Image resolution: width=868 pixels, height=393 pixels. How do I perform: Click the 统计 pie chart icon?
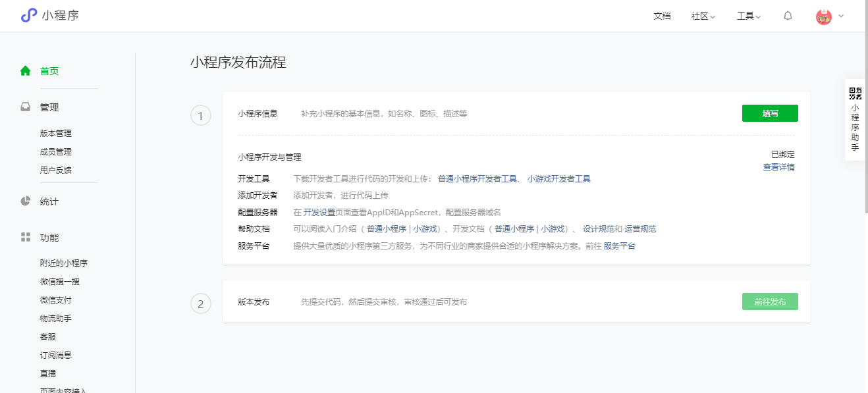[25, 201]
